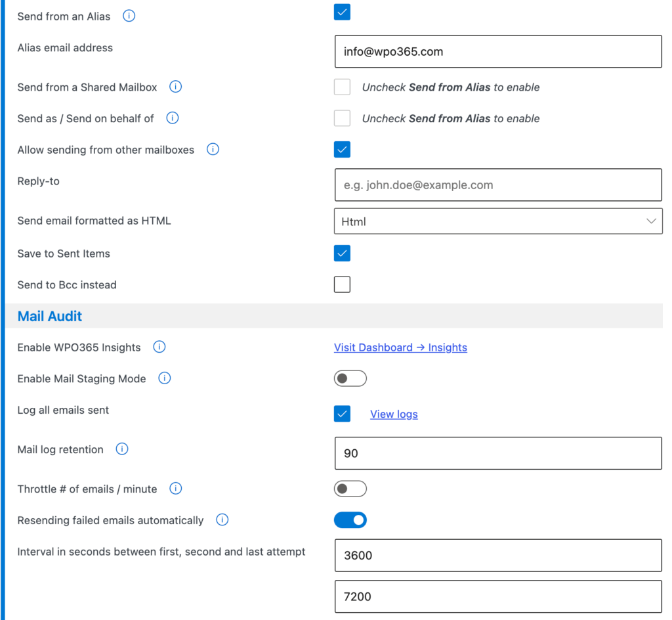Click the Interval in seconds between attempts label

161,552
